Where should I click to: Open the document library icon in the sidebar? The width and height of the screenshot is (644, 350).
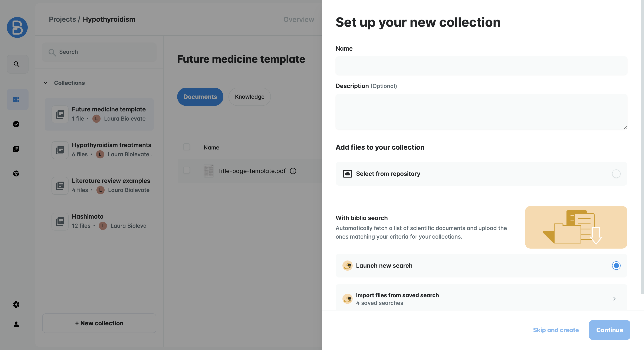coord(16,149)
